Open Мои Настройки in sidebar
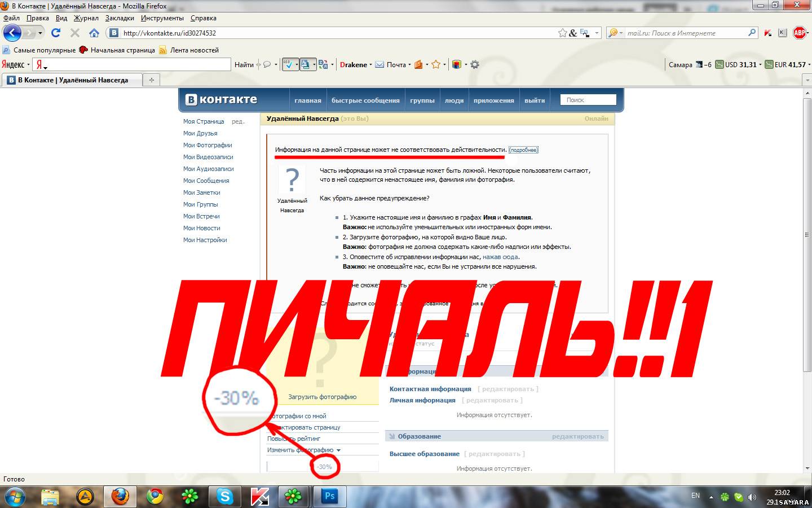812x508 pixels. (205, 240)
